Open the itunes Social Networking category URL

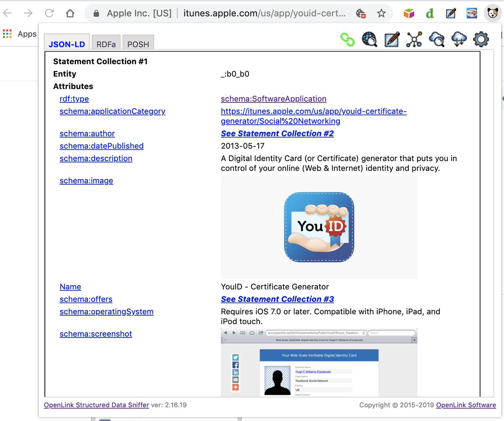314,116
